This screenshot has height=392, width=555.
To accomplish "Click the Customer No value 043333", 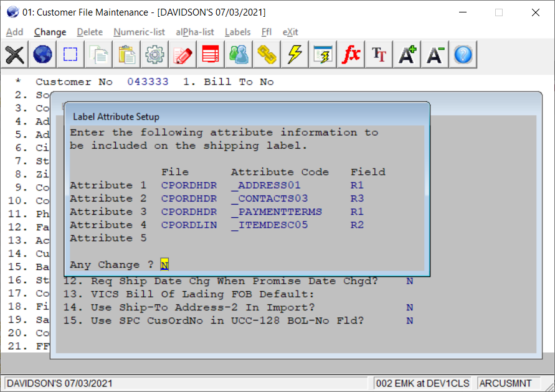I will point(148,82).
